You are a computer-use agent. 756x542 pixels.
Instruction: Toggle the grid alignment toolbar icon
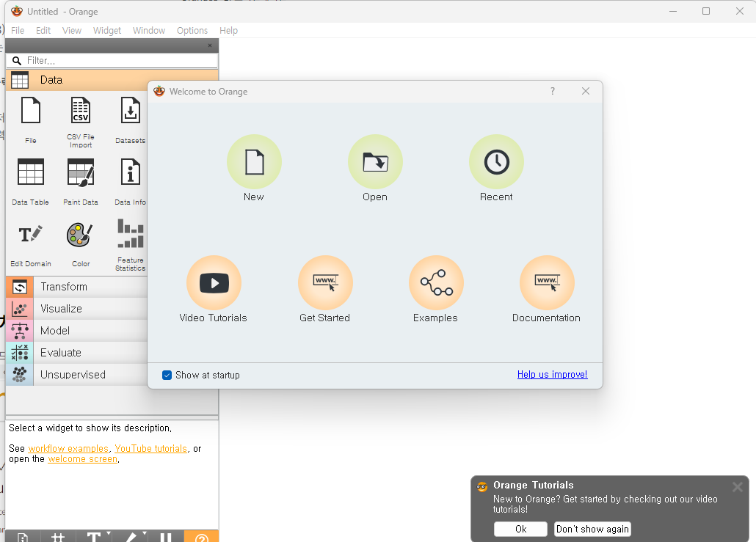pyautogui.click(x=58, y=536)
